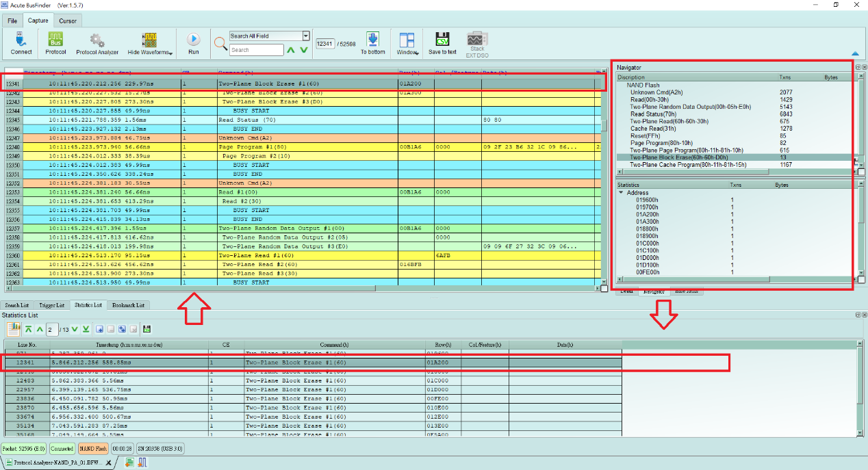Start capture with Run button
868x470 pixels.
(194, 40)
